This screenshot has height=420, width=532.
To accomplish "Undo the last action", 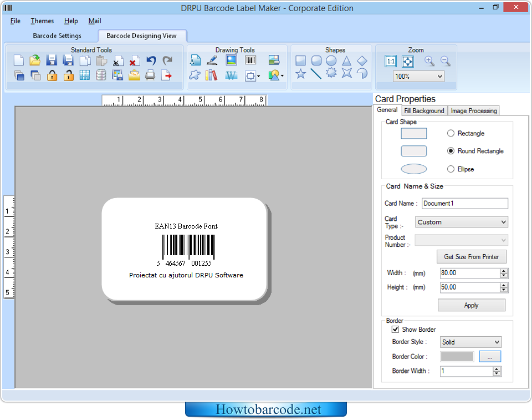I will (151, 60).
